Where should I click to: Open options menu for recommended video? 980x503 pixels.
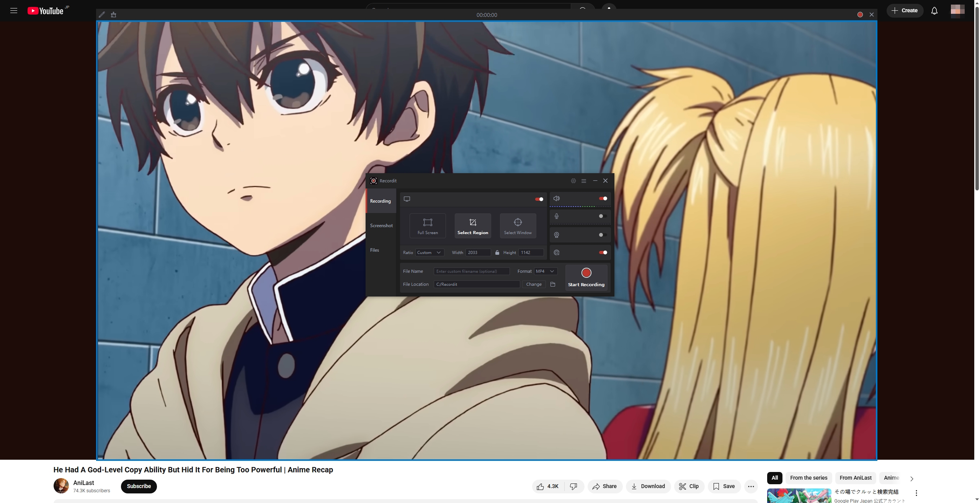pyautogui.click(x=916, y=493)
